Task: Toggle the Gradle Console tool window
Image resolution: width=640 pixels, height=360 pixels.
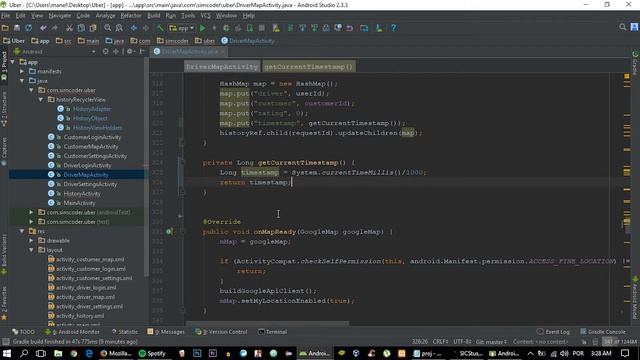Action: click(603, 332)
